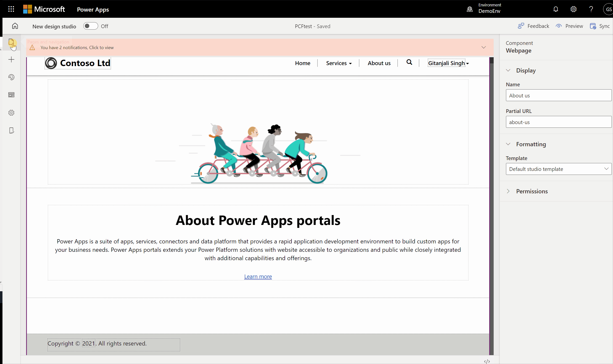The image size is (613, 364).
Task: Toggle the New design studio switch
Action: tap(90, 26)
